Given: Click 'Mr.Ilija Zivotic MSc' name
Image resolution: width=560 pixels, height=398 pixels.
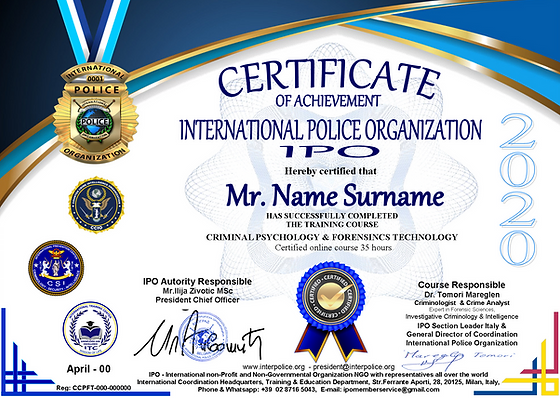Looking at the screenshot, I should 198,291.
